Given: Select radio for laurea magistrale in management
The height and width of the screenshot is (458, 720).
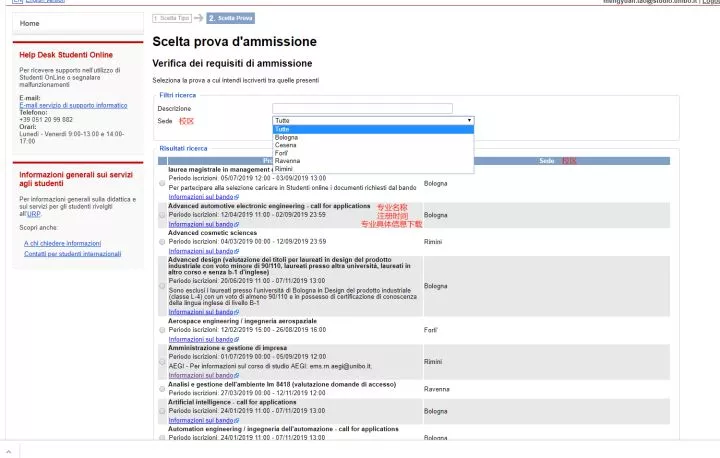Looking at the screenshot, I should [x=162, y=183].
